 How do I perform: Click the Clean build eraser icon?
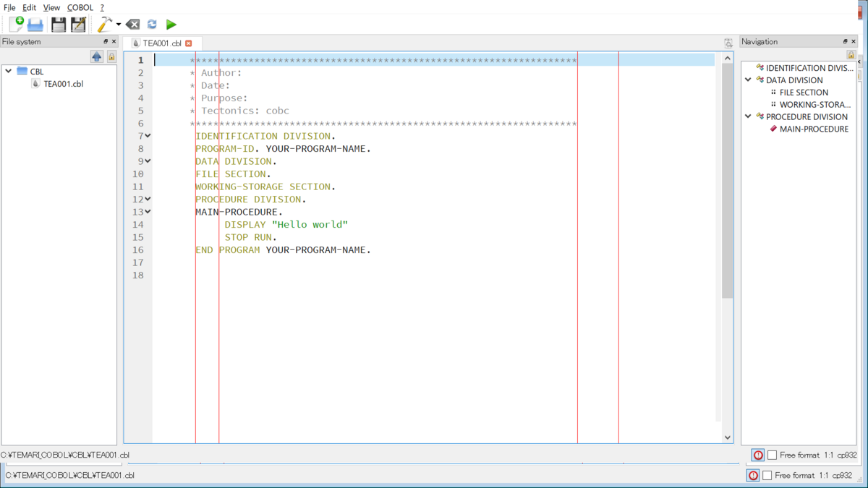(132, 25)
